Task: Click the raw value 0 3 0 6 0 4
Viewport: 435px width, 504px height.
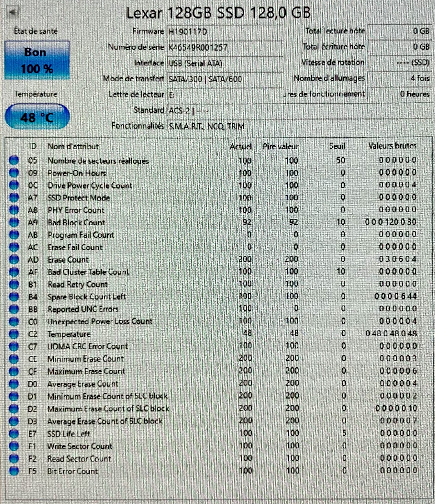Action: point(398,259)
